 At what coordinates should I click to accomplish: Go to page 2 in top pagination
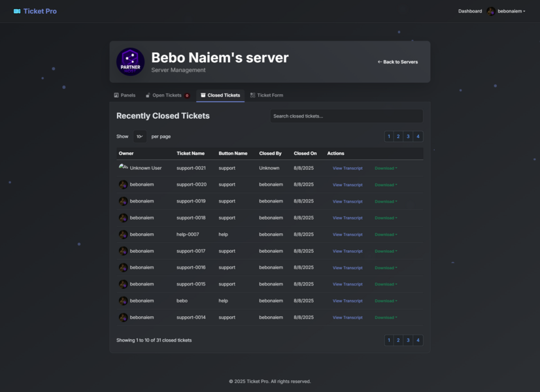coord(398,137)
